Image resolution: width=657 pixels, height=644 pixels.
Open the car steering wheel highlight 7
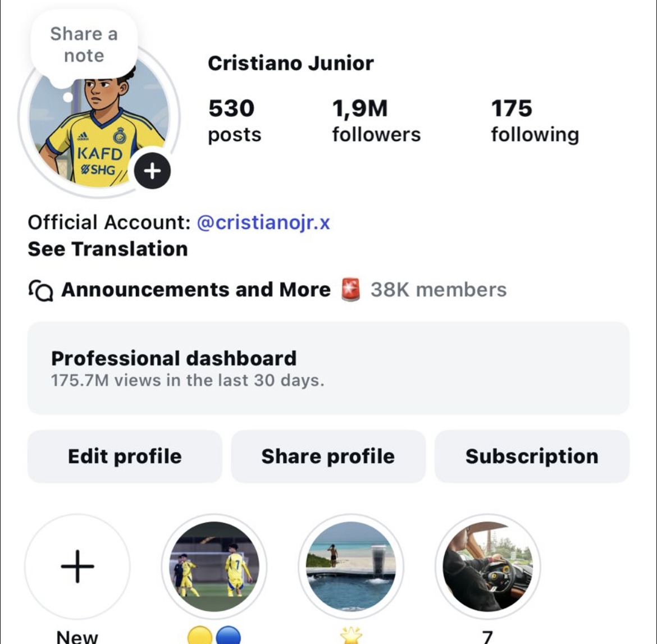point(488,567)
